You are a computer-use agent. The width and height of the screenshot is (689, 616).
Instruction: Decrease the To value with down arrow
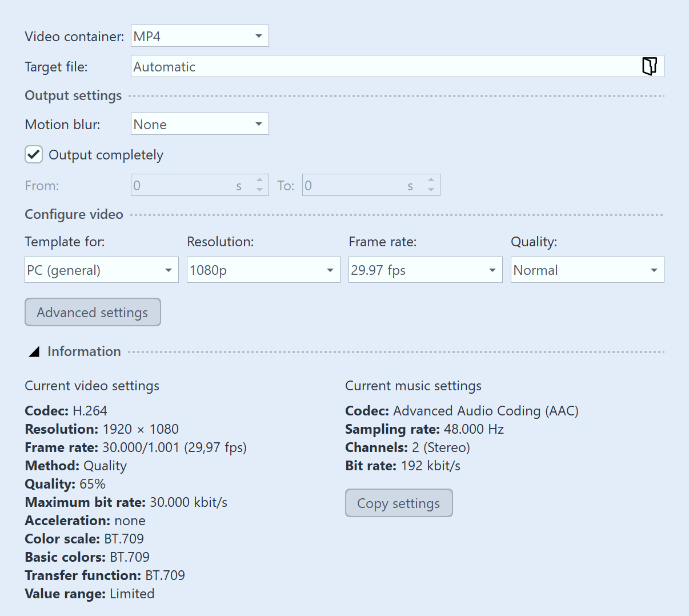coord(431,190)
